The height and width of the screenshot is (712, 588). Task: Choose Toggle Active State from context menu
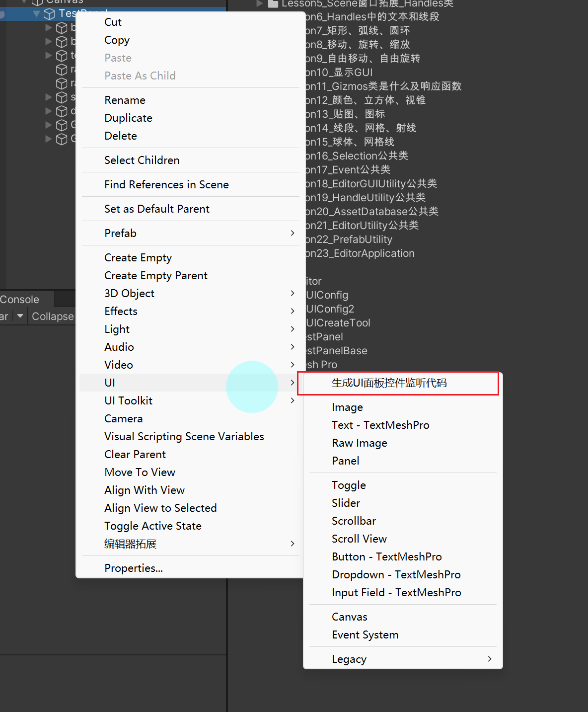point(153,526)
